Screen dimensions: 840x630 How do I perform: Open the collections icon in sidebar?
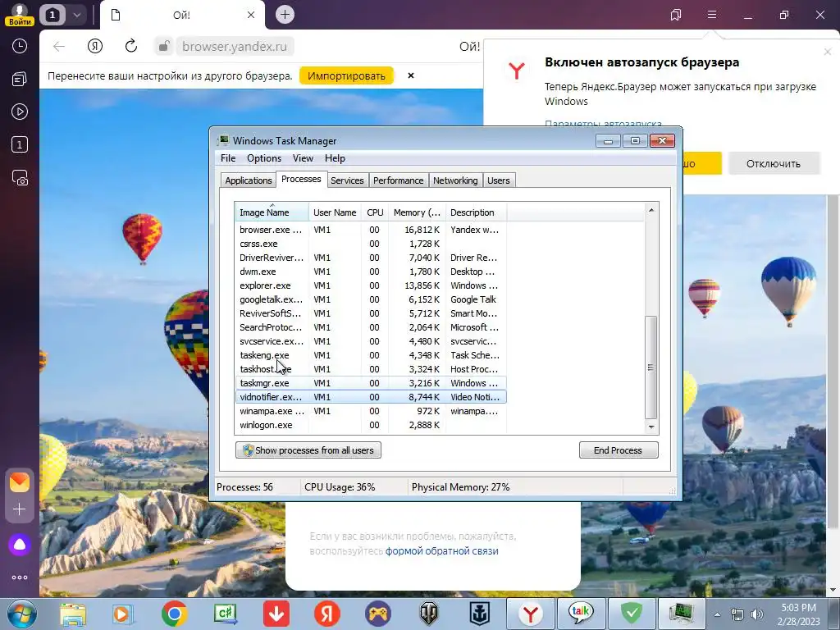coord(20,80)
